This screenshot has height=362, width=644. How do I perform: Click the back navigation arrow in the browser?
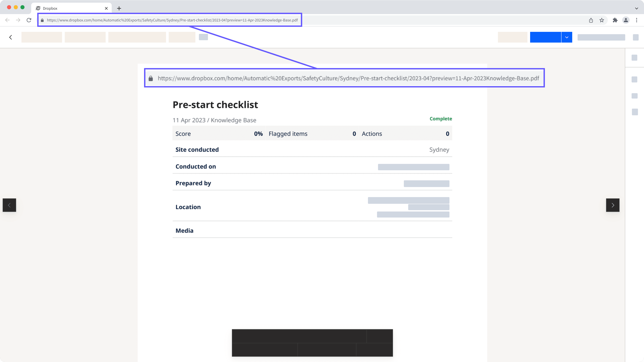coord(7,20)
